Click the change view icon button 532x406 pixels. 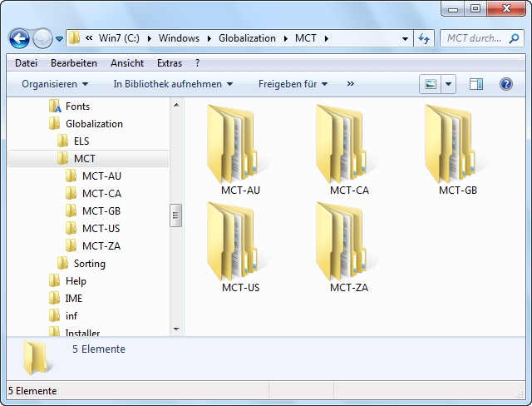[x=430, y=84]
